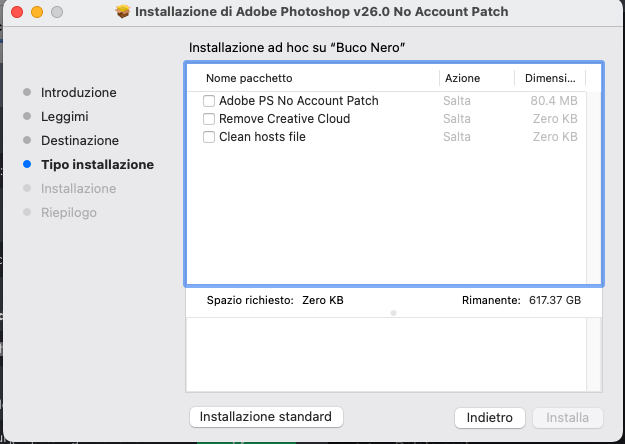Go to the Introduzione step in sidebar

[78, 92]
